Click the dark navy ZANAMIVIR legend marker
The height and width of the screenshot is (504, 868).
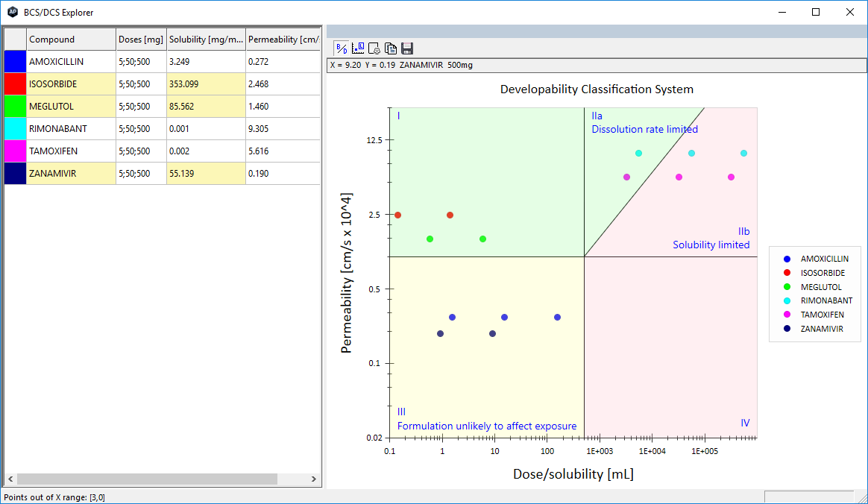[x=787, y=329]
